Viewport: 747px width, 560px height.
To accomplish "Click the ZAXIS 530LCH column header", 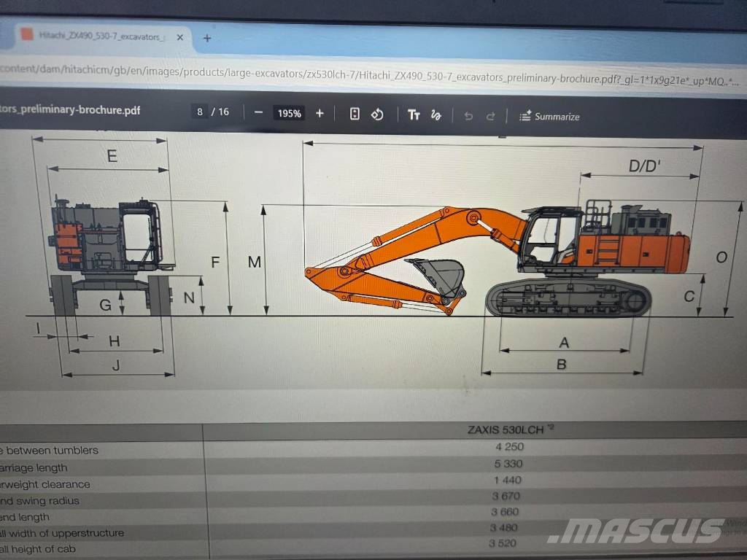I will click(x=510, y=429).
